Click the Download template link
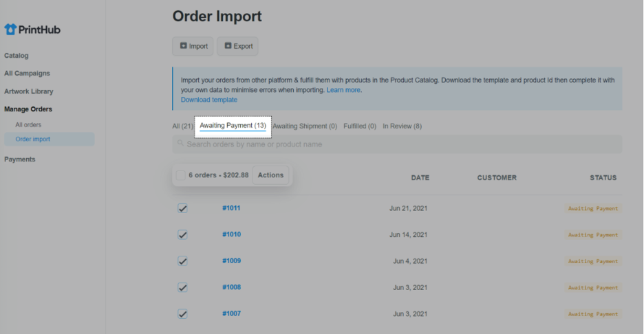 209,100
